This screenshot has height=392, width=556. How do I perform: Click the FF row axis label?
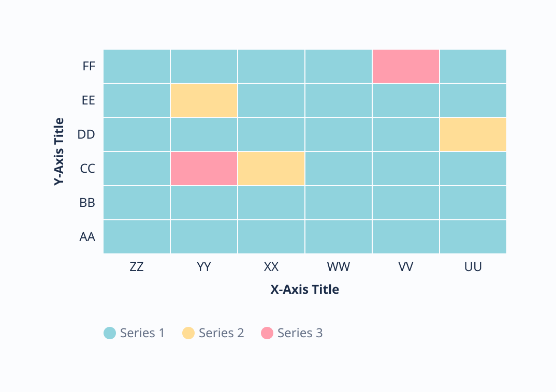[89, 67]
